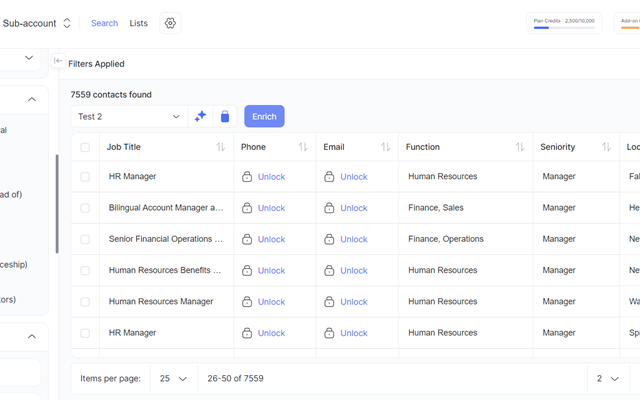Click phone lock icon for Bilingual Account Manager

(x=247, y=208)
